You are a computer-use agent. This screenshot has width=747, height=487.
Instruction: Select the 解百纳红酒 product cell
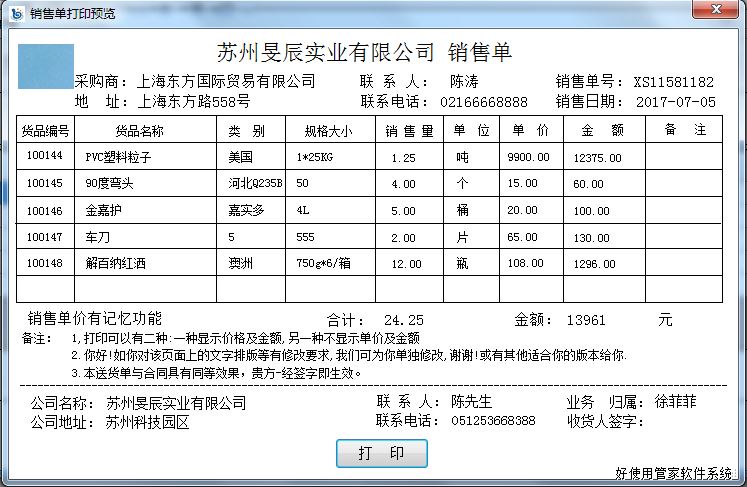pos(115,264)
